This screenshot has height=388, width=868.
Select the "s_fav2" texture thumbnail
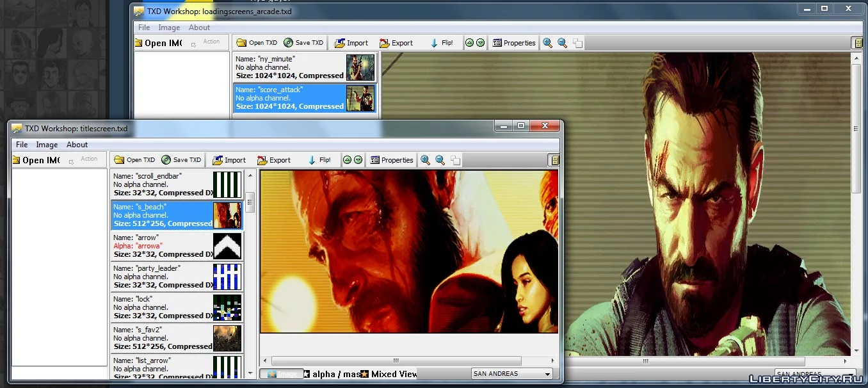click(x=227, y=338)
